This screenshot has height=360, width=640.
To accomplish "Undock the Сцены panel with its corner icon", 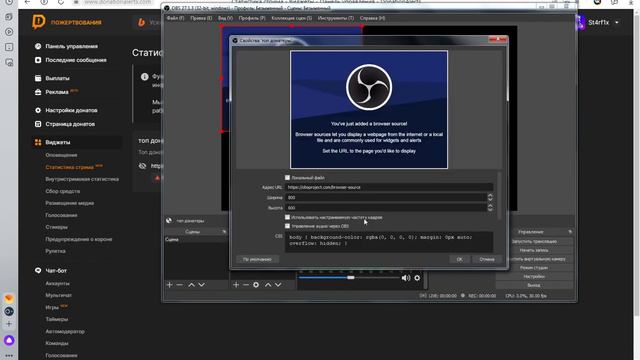I will point(224,231).
